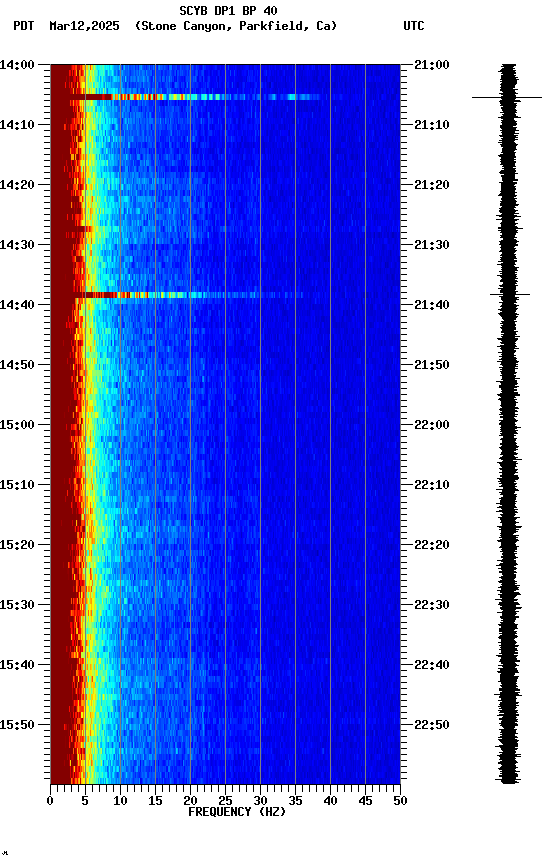Click the "15:10" PDT time label

17,485
